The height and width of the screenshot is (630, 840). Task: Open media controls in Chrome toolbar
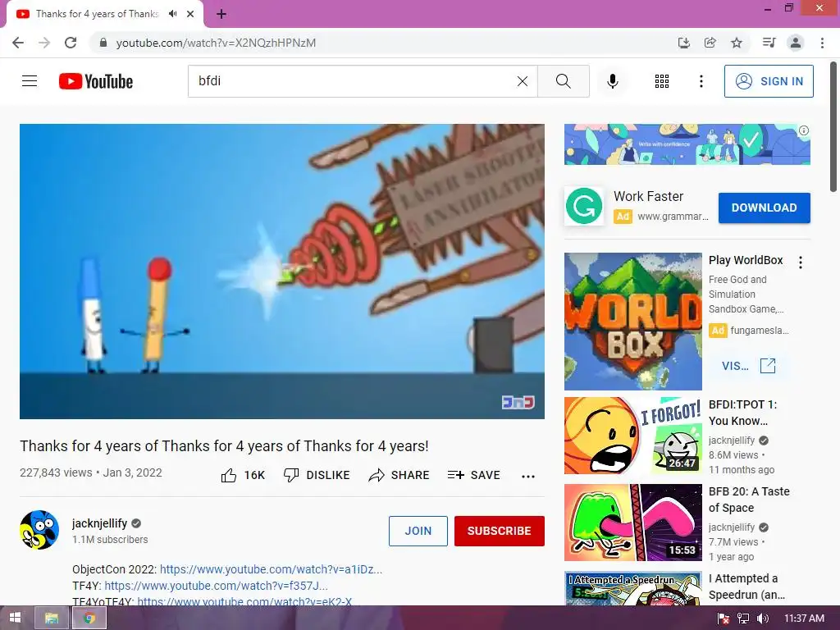coord(769,43)
